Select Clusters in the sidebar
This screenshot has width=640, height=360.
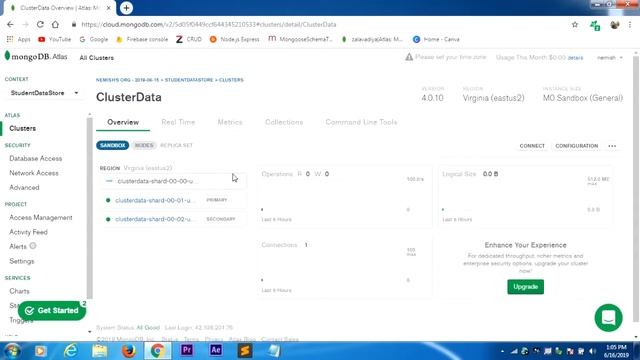pos(22,128)
